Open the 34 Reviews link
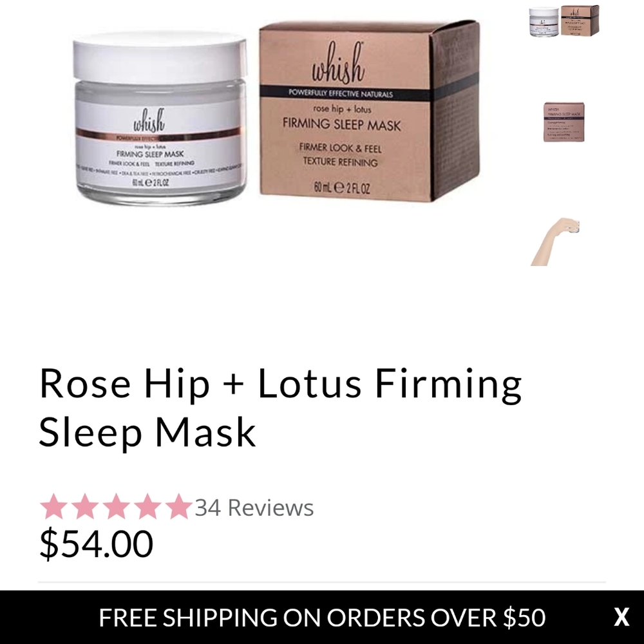Viewport: 644px width, 644px height. 254,507
